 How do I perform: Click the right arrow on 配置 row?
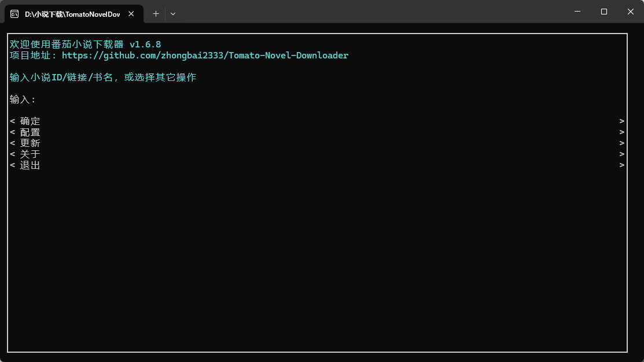coord(622,132)
